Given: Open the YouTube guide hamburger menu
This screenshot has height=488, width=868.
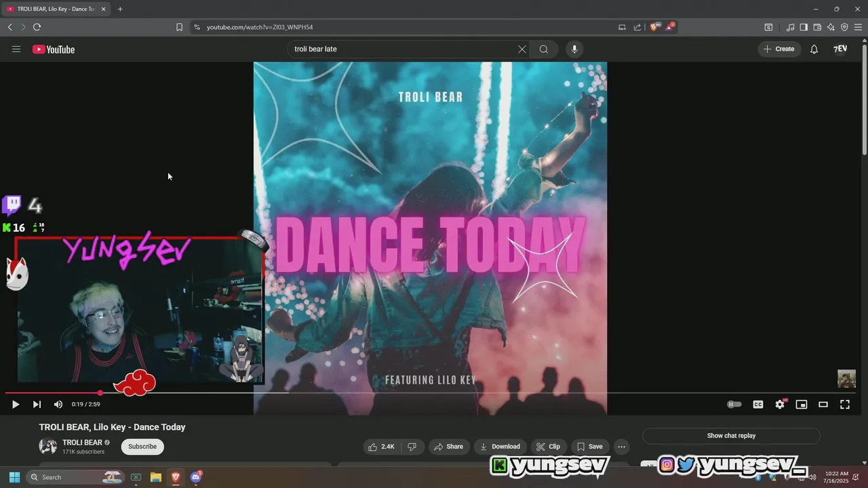Looking at the screenshot, I should 16,49.
